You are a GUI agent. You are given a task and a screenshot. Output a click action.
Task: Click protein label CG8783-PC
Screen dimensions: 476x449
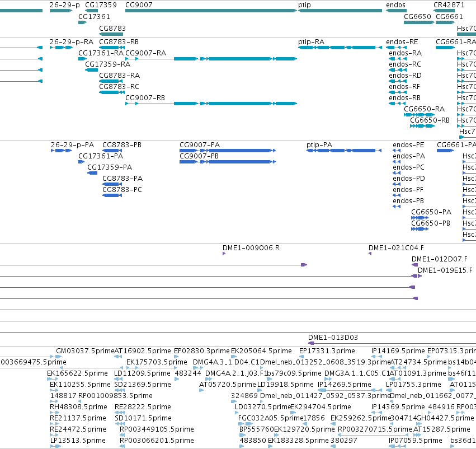point(122,190)
